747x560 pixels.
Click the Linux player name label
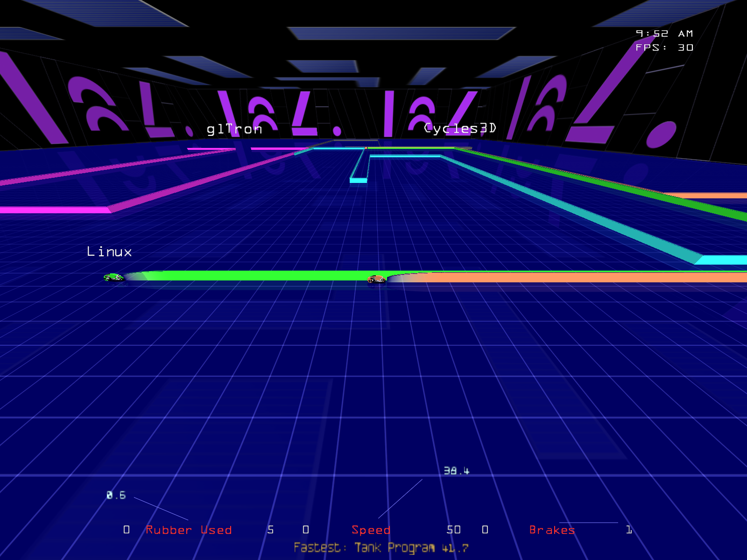coord(109,252)
